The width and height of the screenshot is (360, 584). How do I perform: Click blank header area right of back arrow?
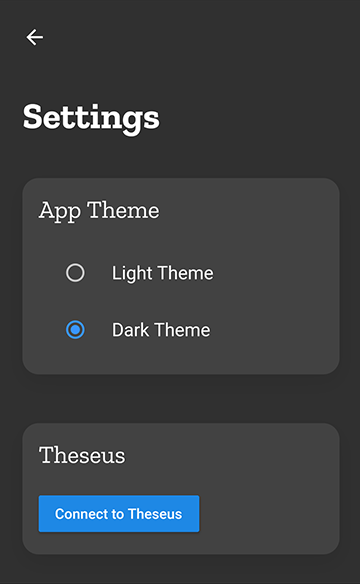click(x=201, y=37)
